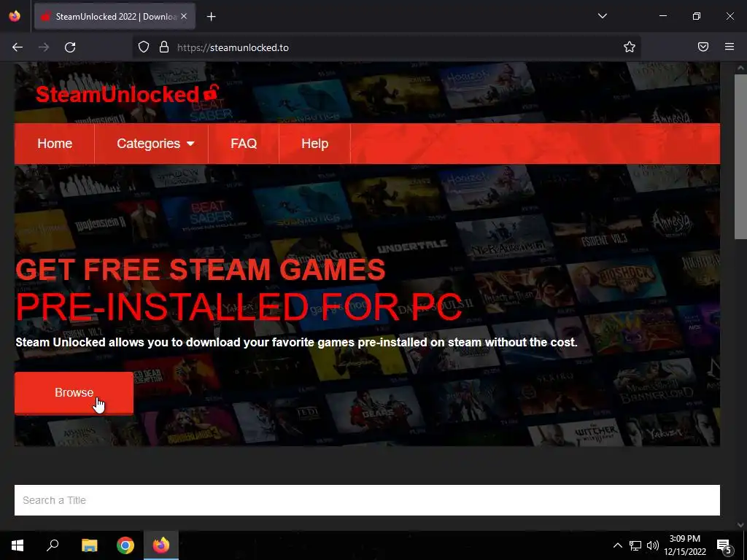Click the padlock site security icon
This screenshot has width=747, height=560.
[164, 47]
